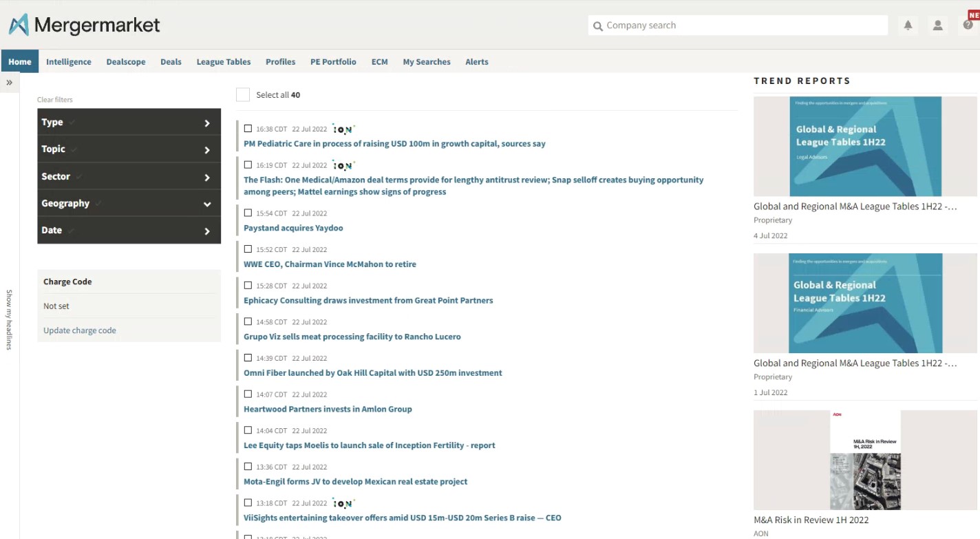Open WWE CEO Vince McMahon retirement story
Image resolution: width=980 pixels, height=539 pixels.
coord(330,264)
